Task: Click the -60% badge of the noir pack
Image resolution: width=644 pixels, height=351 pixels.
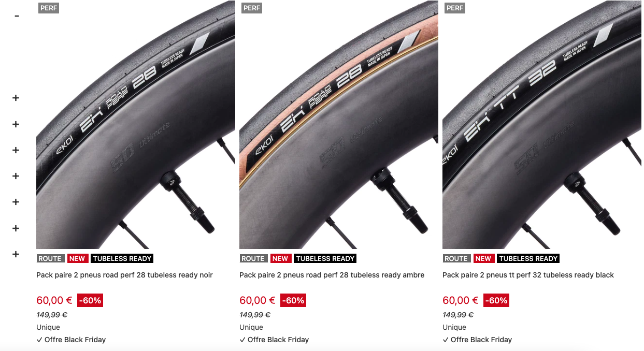Action: click(x=90, y=300)
